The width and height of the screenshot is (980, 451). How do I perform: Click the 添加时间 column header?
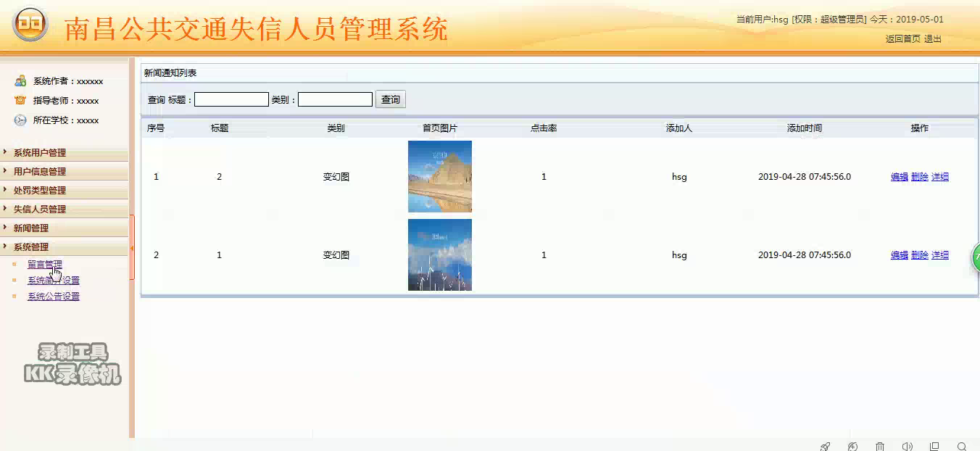tap(805, 128)
